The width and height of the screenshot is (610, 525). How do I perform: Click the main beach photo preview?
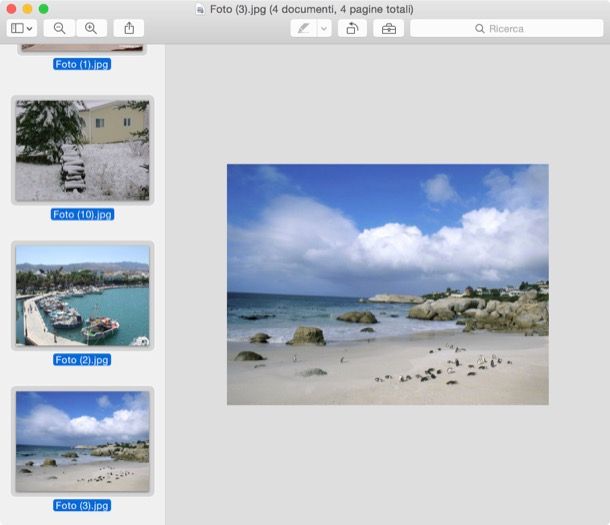(387, 284)
